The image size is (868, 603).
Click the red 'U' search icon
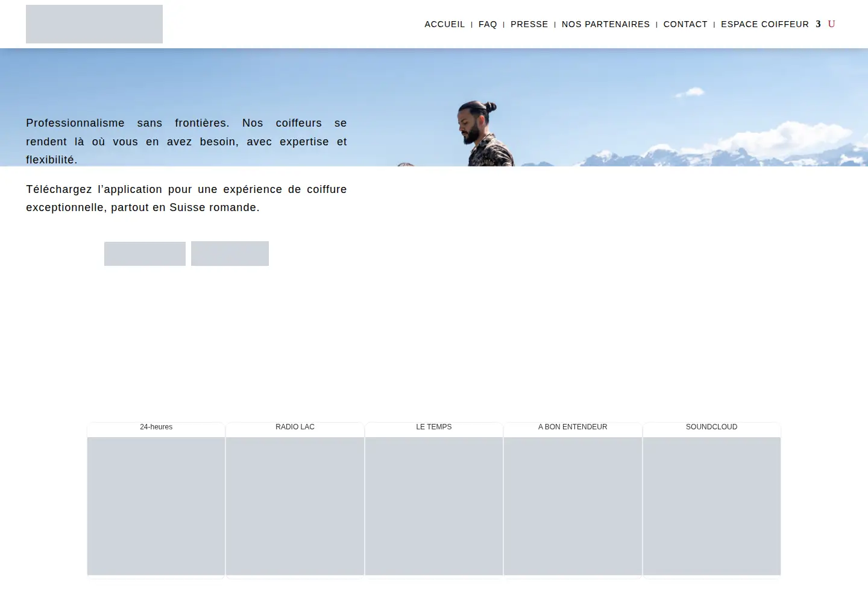point(831,24)
